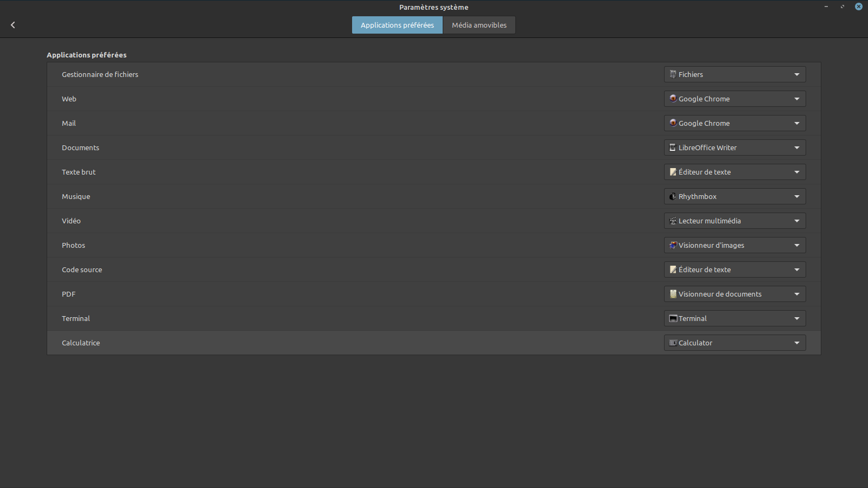
Task: Click the Lecteur multimédia icon
Action: tap(673, 221)
